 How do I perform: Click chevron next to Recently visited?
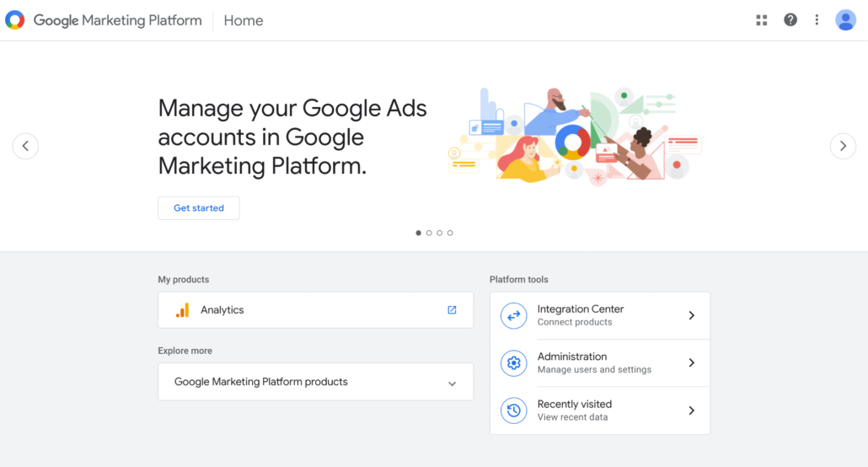pos(691,411)
